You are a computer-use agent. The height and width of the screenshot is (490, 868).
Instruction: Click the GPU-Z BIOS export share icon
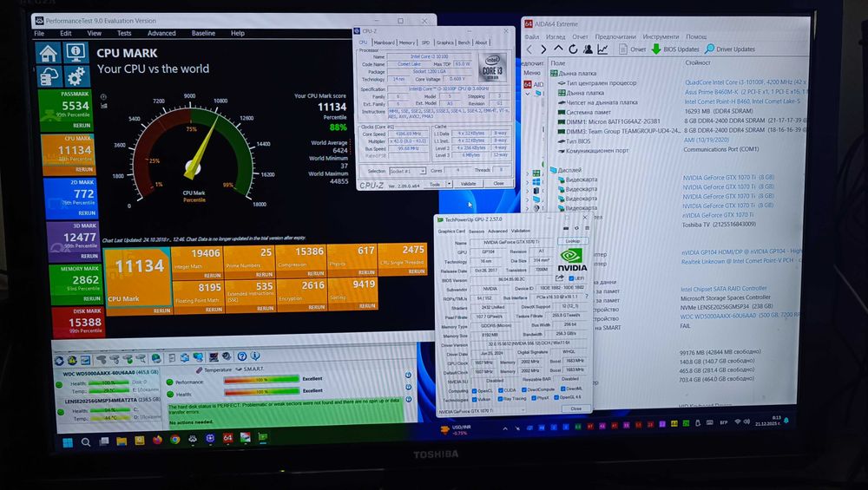tap(560, 278)
